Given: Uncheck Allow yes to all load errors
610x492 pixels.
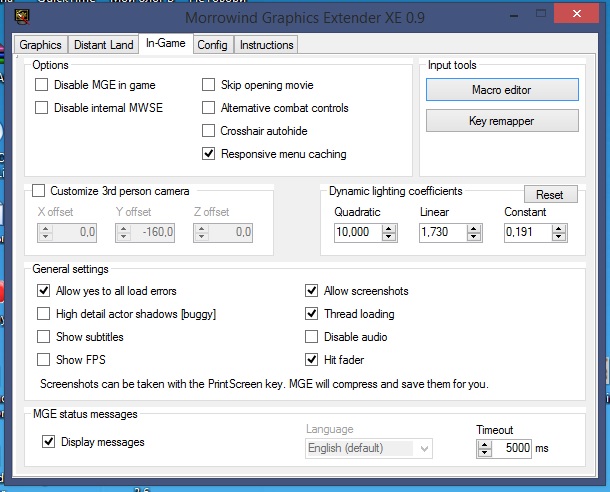Looking at the screenshot, I should pos(44,291).
